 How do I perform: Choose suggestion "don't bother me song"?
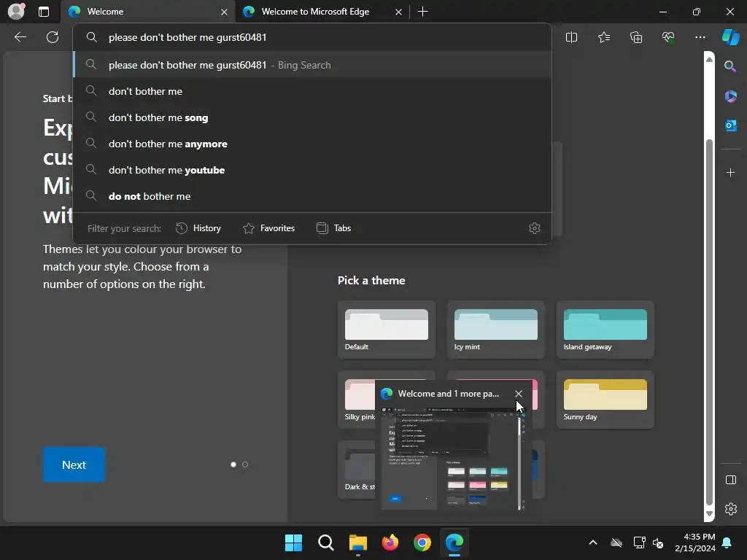312,117
